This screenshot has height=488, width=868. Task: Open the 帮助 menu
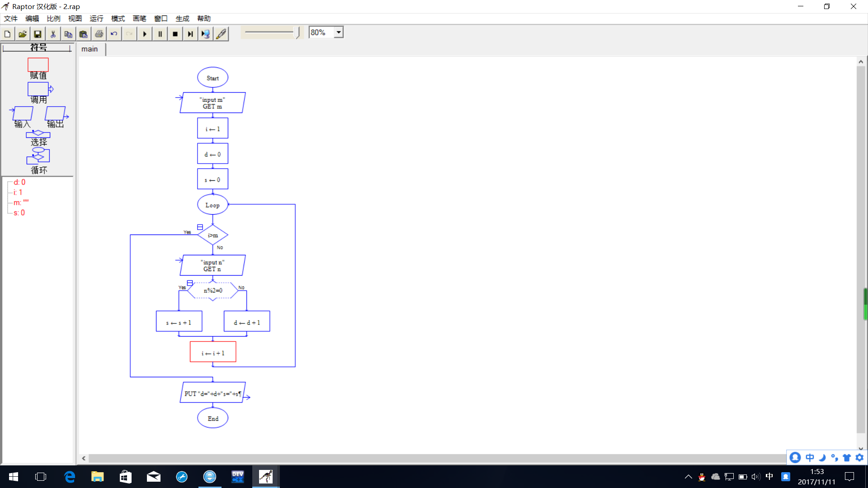(x=204, y=19)
